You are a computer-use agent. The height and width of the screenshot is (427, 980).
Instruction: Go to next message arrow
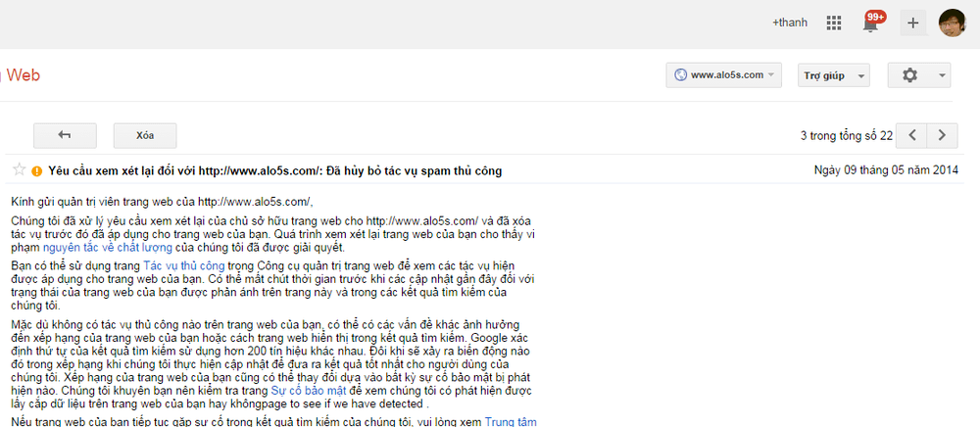point(941,135)
